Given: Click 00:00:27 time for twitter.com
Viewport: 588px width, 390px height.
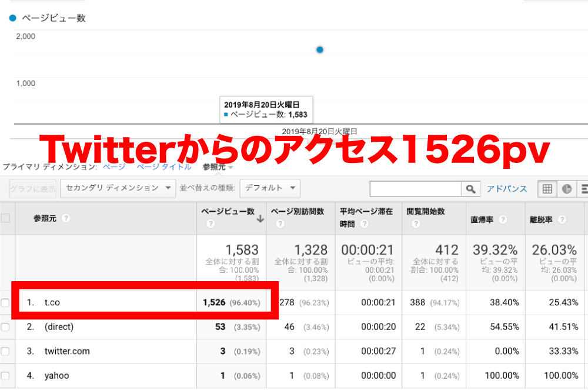Looking at the screenshot, I should 378,351.
